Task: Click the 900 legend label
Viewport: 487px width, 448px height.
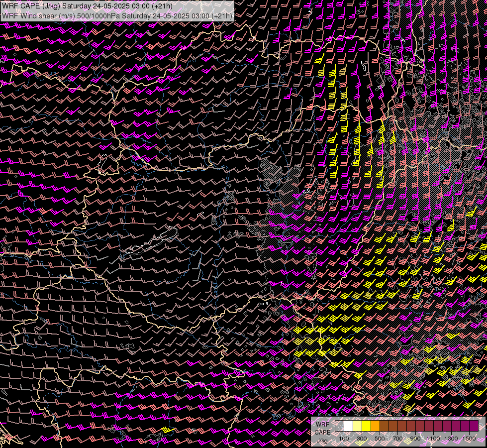Action: click(x=415, y=439)
